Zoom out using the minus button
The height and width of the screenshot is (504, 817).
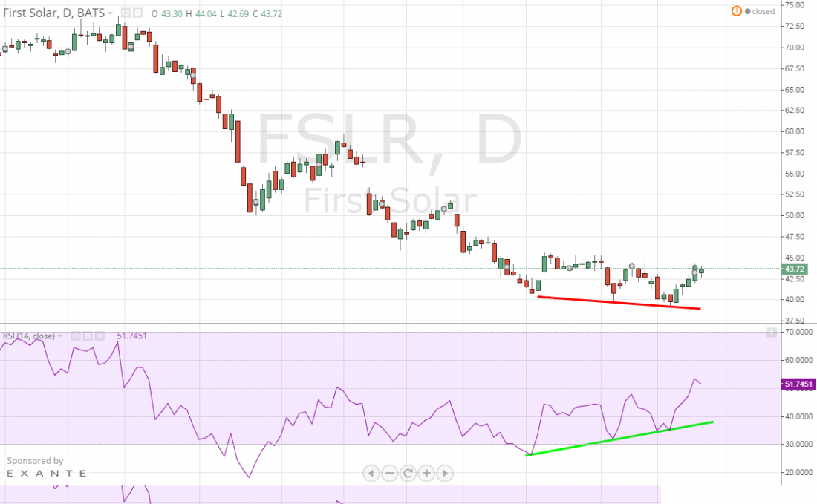(x=390, y=473)
